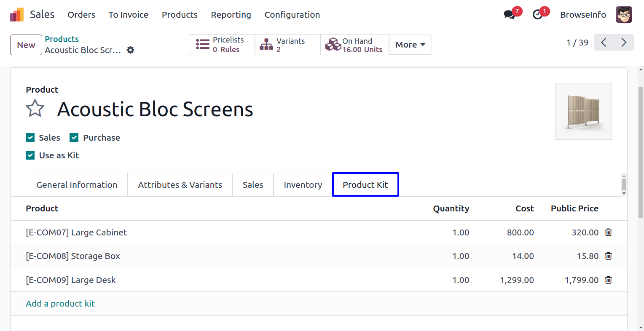
Task: Uncheck the Sales checkbox
Action: point(30,138)
